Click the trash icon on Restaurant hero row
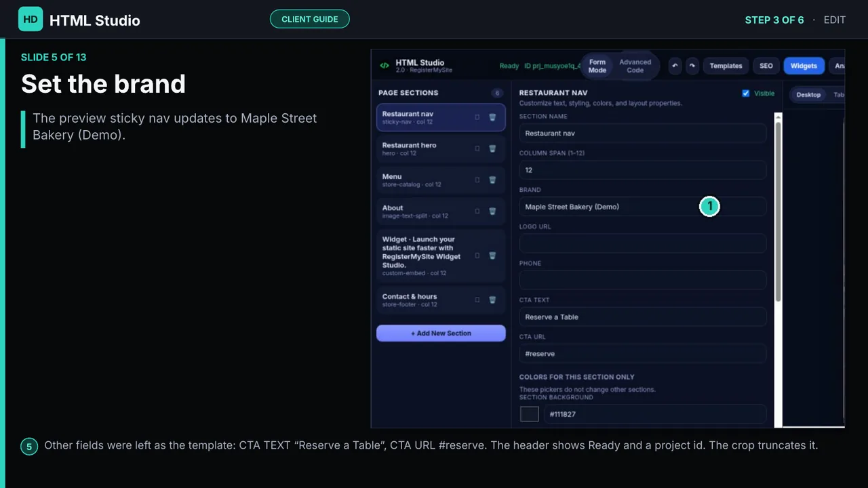The width and height of the screenshot is (868, 488). coord(492,148)
